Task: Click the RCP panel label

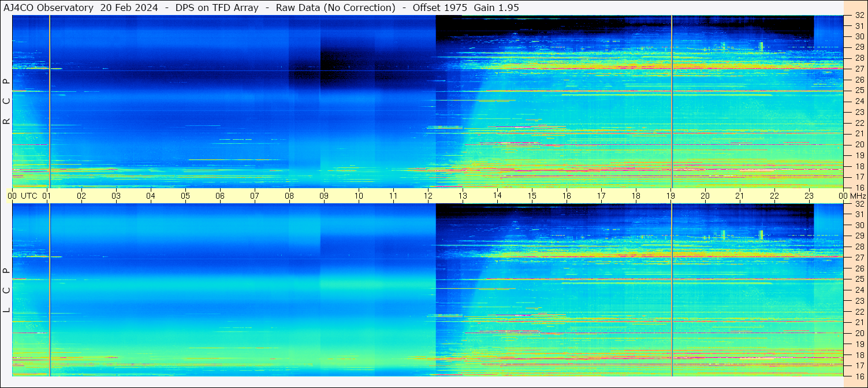Action: coord(6,101)
